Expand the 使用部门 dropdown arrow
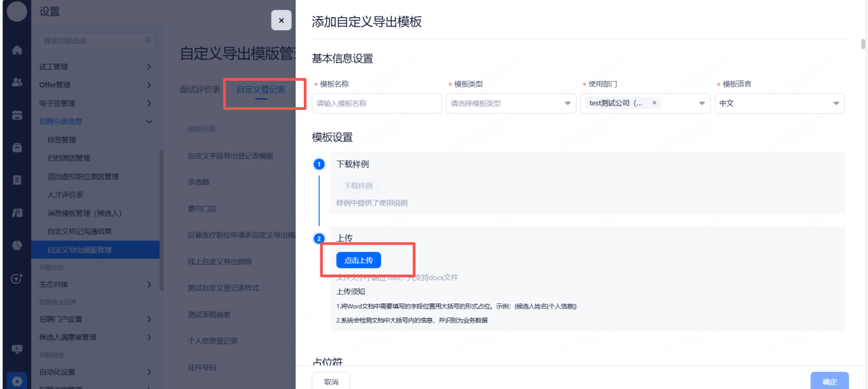 coord(702,103)
